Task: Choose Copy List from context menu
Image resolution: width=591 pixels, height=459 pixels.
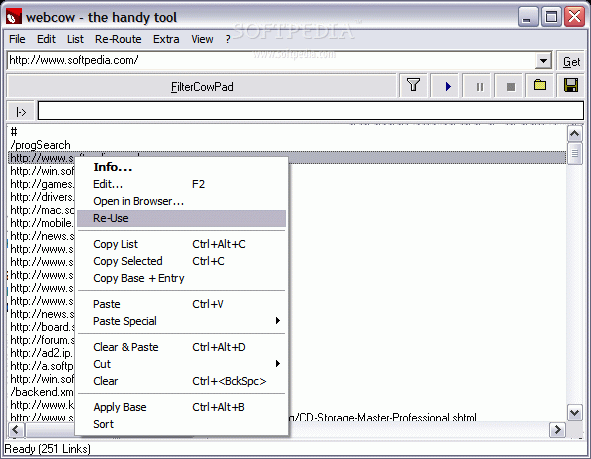Action: (x=181, y=244)
